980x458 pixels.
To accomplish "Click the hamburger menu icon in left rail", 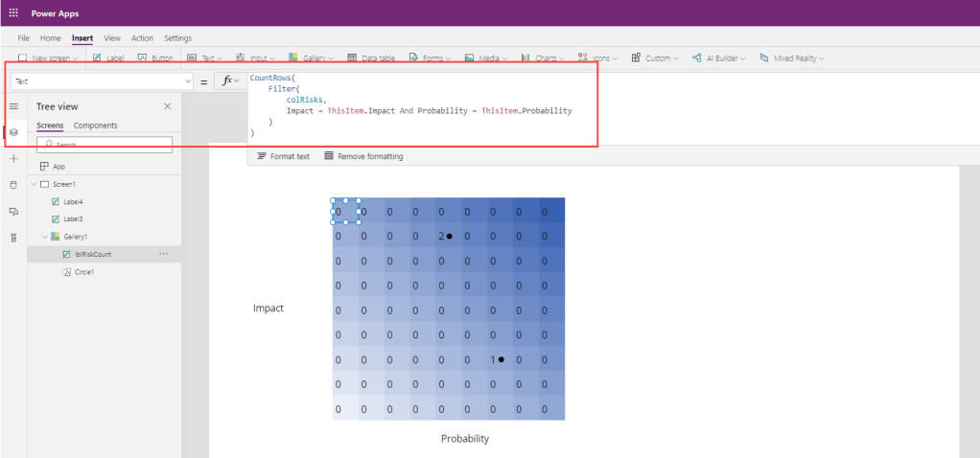I will (x=13, y=106).
